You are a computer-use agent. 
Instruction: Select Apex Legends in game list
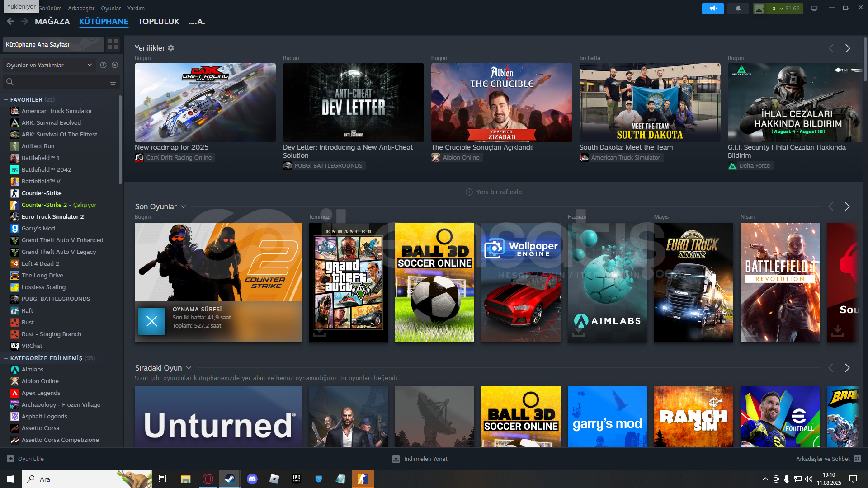[41, 393]
